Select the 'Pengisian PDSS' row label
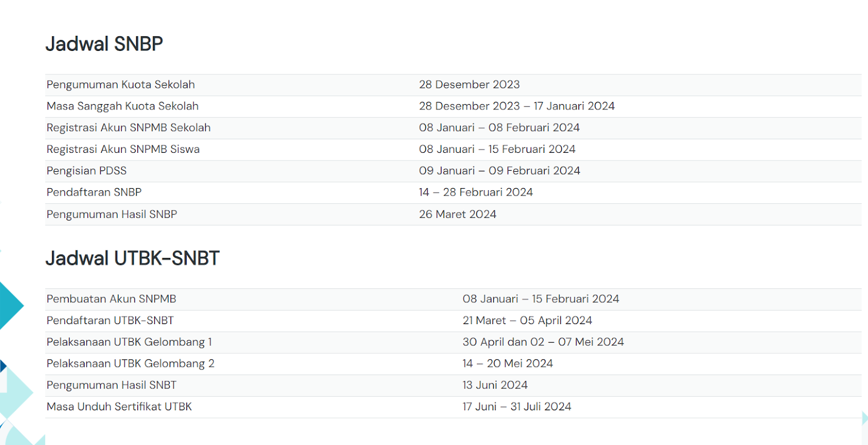 click(86, 171)
